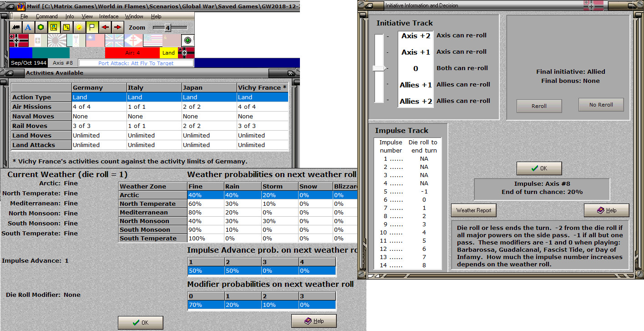Click the Reroll button
Viewport: 644px width, 331px height.
[x=539, y=106]
